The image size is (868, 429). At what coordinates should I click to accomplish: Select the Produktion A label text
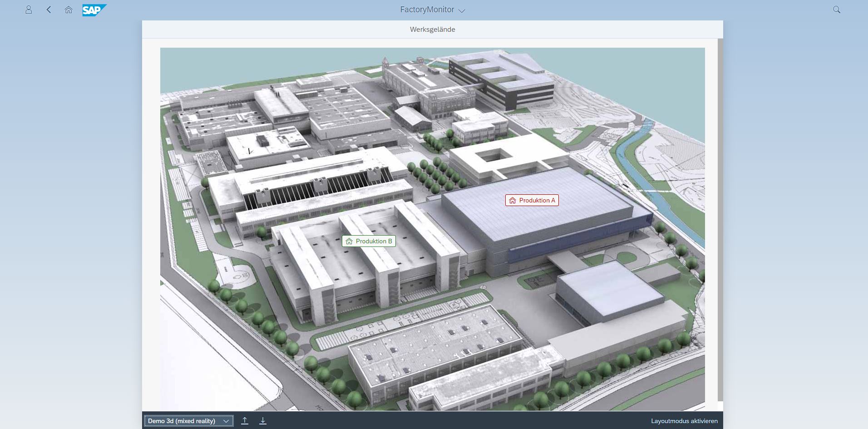click(x=537, y=200)
